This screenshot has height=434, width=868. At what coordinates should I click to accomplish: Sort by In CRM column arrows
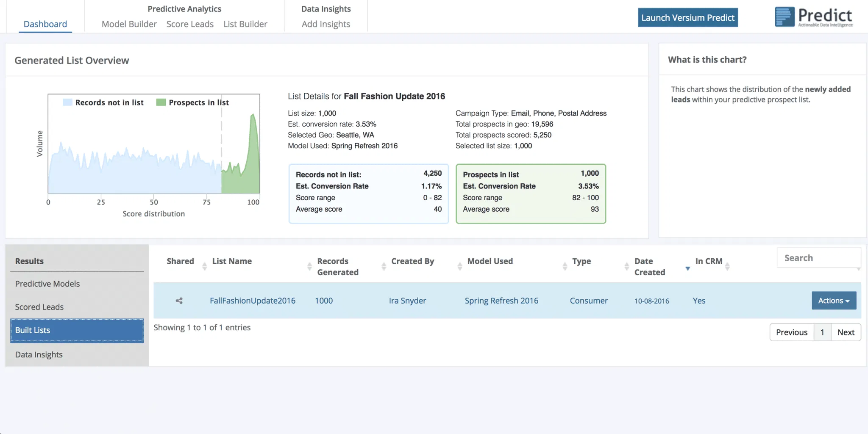727,266
